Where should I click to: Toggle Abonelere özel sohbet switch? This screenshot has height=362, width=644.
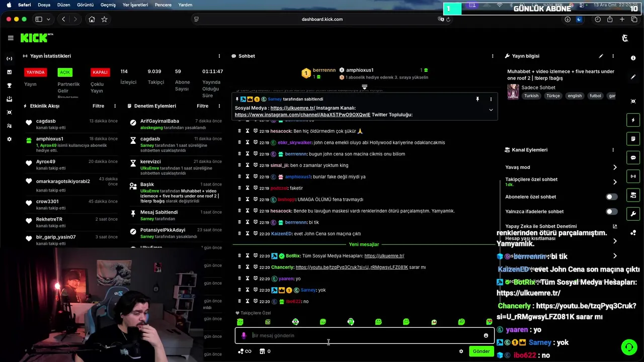click(612, 197)
